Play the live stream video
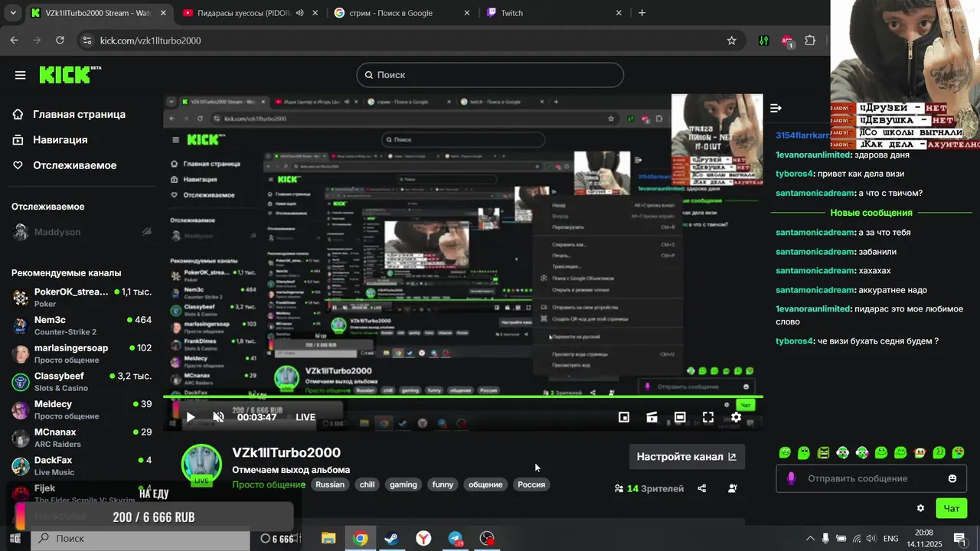Viewport: 980px width, 551px height. click(191, 417)
